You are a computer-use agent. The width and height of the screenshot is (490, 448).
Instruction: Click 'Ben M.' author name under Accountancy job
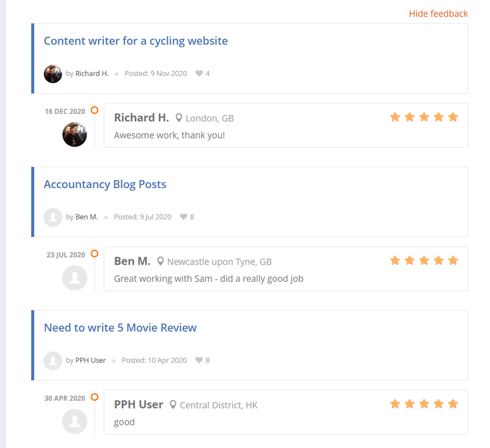coord(86,217)
